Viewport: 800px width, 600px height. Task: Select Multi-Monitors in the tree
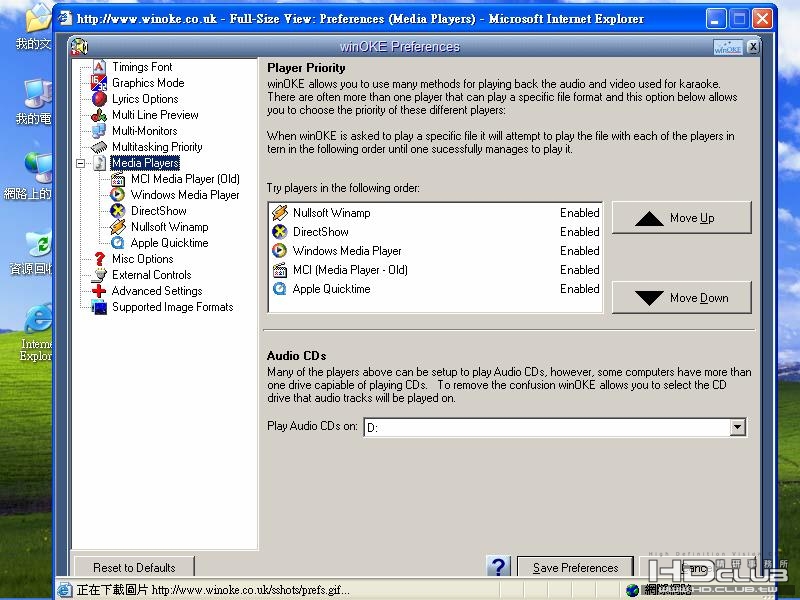pos(144,131)
